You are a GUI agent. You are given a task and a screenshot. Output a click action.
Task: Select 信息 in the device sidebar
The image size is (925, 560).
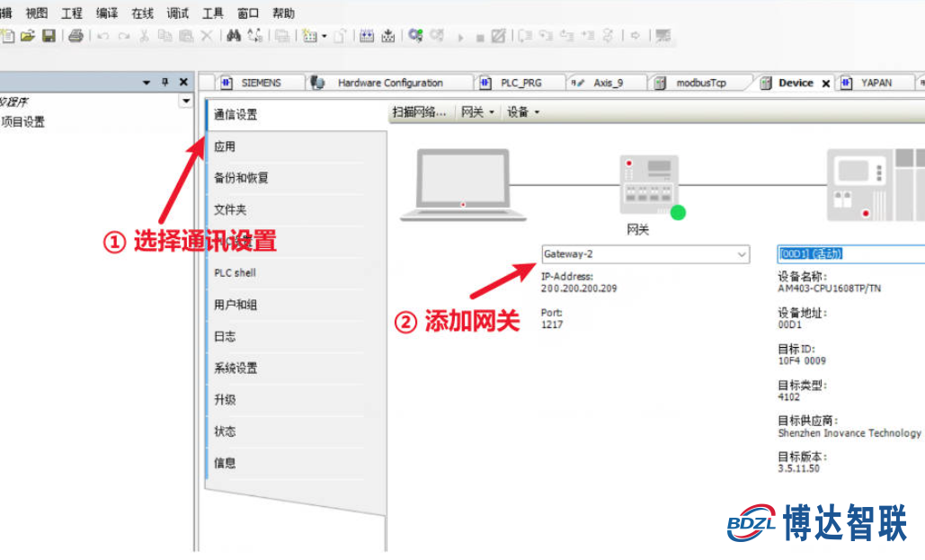click(x=297, y=463)
